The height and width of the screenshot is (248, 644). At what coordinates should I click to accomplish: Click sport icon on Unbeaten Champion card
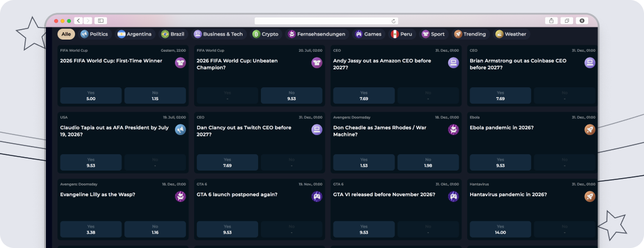pos(317,62)
